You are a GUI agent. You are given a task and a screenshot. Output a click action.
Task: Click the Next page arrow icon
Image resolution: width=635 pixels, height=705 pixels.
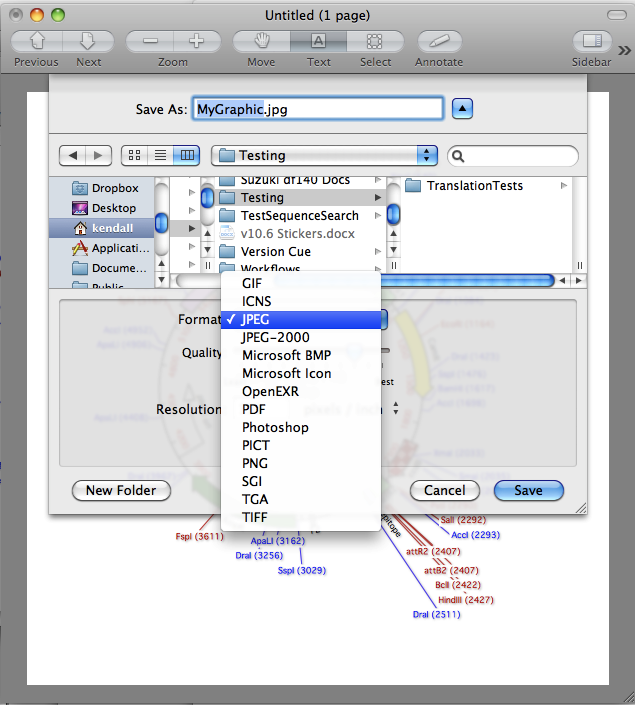click(88, 42)
